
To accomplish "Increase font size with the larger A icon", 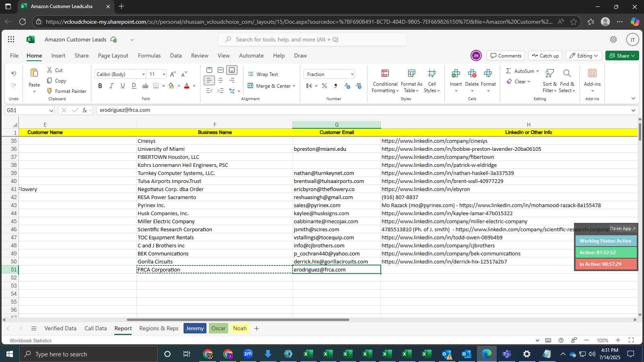I will [x=173, y=74].
